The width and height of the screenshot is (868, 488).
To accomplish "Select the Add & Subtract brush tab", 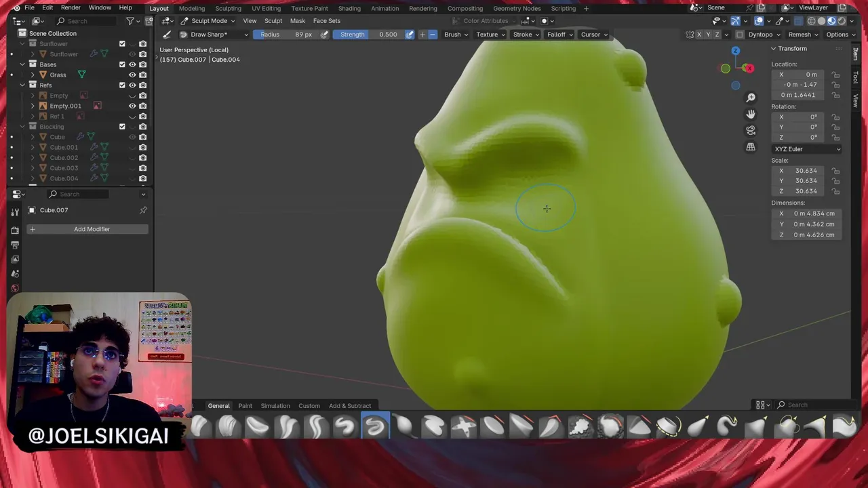I will pos(350,406).
